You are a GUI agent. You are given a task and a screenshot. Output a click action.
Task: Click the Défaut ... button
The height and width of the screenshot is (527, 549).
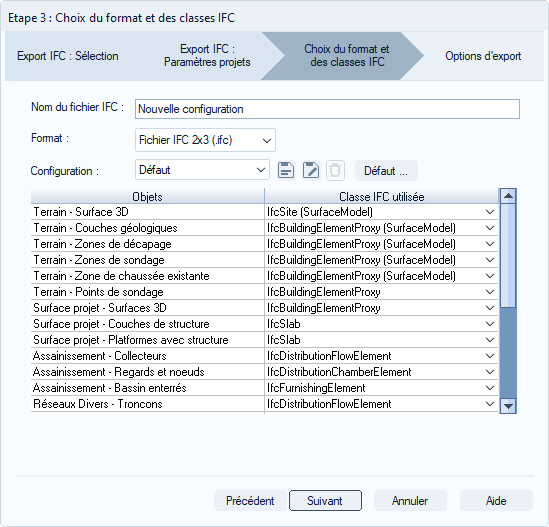tap(386, 171)
